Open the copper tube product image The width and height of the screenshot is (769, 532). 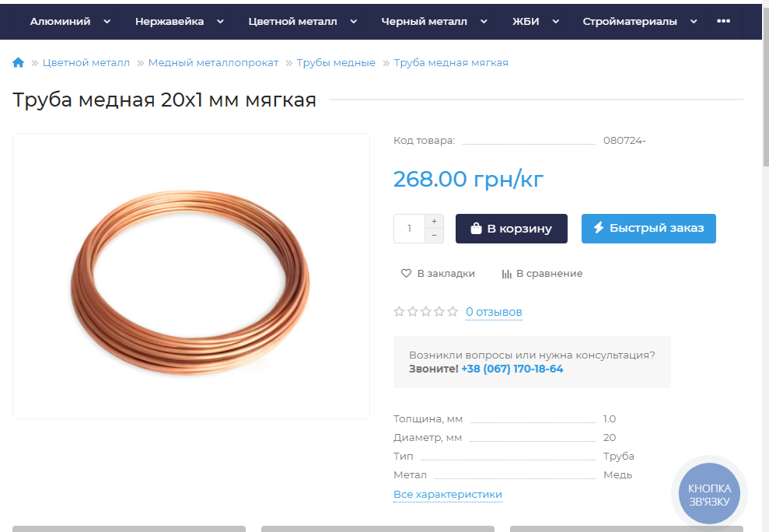[191, 276]
